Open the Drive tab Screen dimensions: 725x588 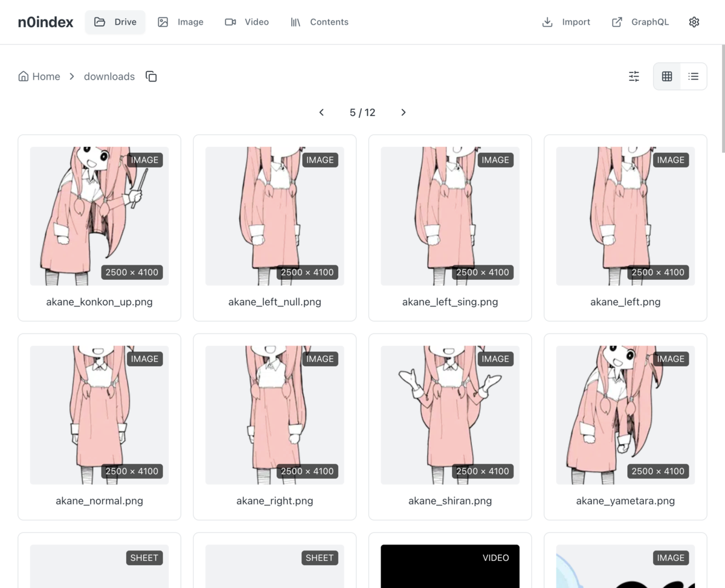tap(115, 22)
